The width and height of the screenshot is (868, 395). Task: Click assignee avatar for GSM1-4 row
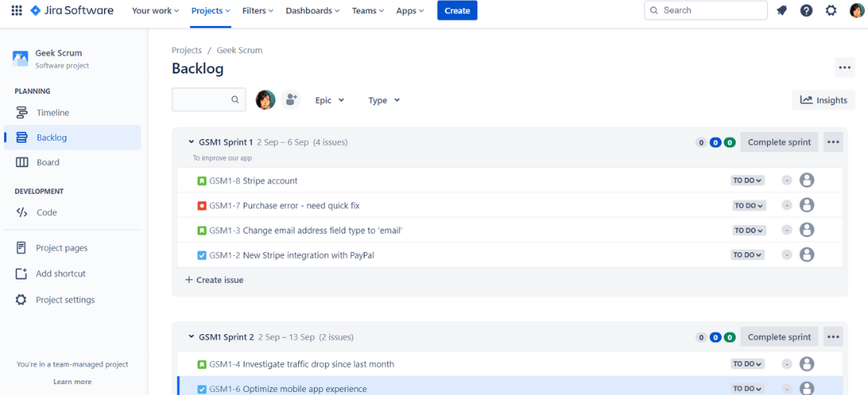pos(807,364)
